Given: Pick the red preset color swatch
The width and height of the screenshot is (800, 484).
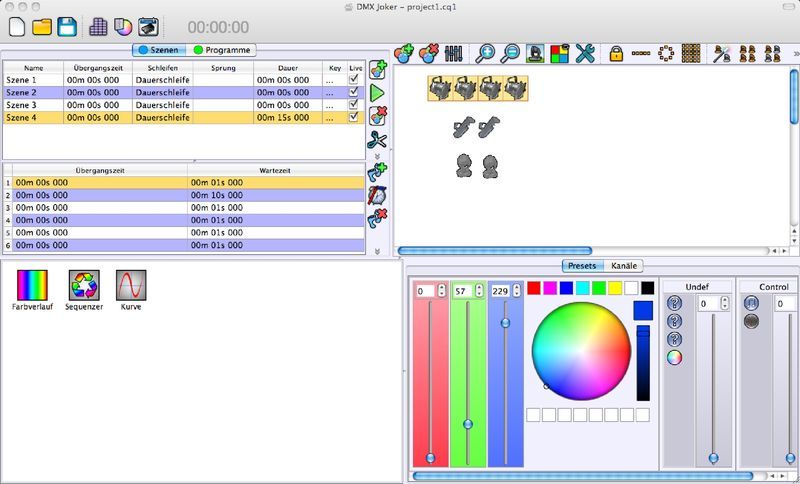Looking at the screenshot, I should (534, 288).
